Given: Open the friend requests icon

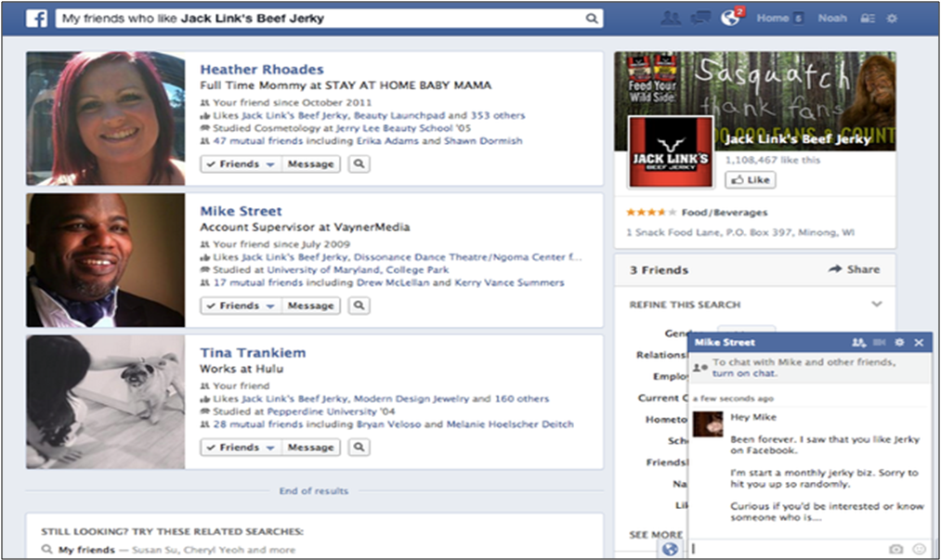Looking at the screenshot, I should [672, 19].
